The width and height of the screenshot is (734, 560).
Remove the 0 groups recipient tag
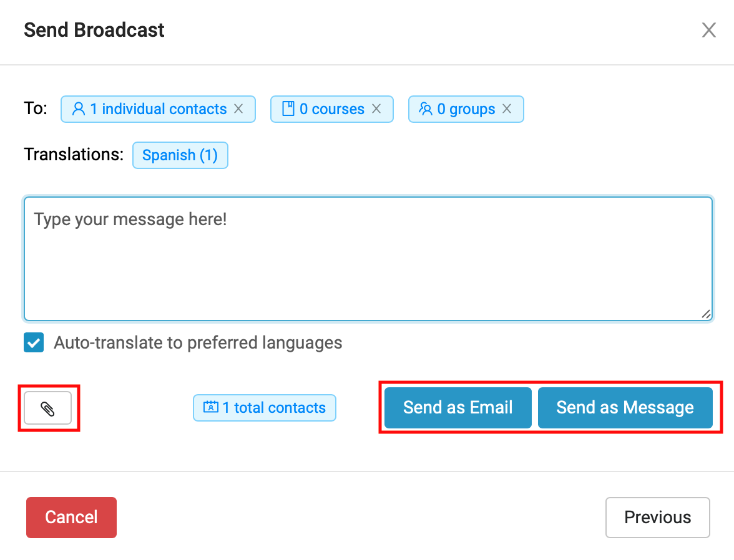click(507, 109)
